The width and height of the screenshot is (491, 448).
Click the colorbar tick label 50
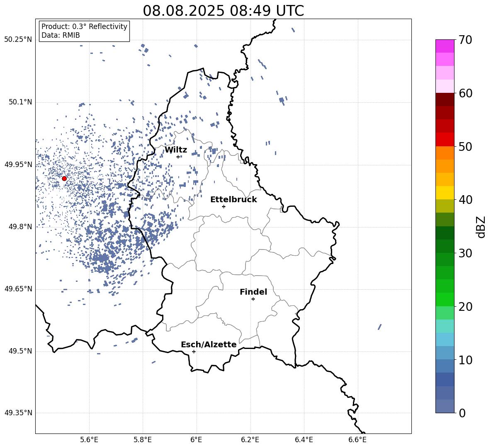pyautogui.click(x=465, y=146)
